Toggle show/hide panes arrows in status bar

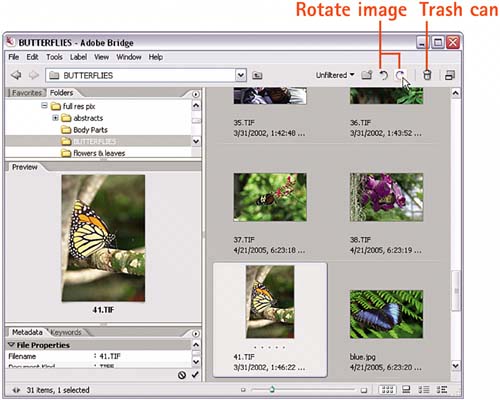tap(16, 390)
